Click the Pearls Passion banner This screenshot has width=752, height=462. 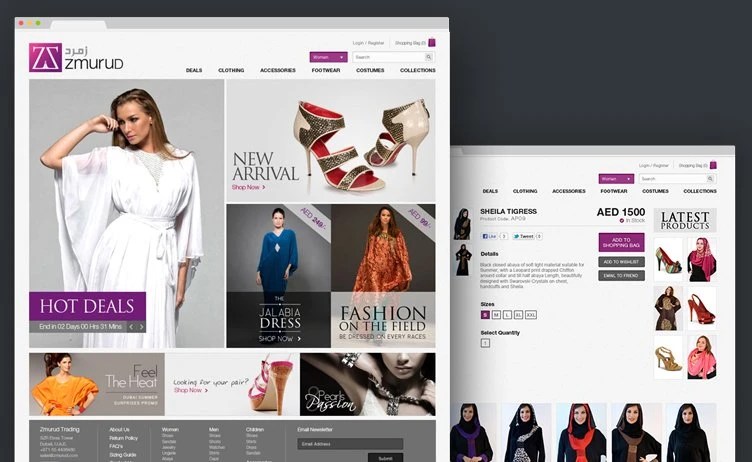point(367,384)
